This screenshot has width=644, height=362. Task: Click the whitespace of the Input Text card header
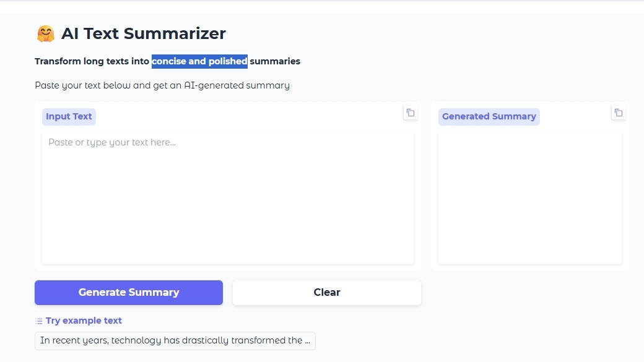(x=248, y=116)
